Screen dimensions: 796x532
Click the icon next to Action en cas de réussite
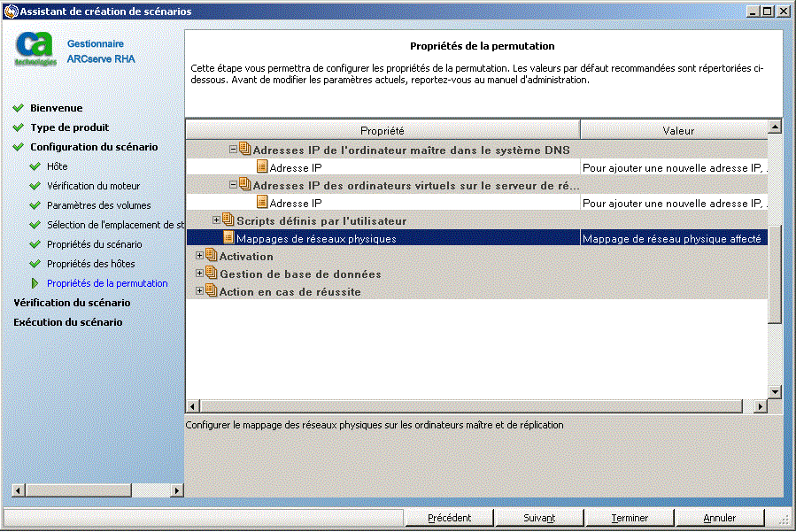coord(209,291)
